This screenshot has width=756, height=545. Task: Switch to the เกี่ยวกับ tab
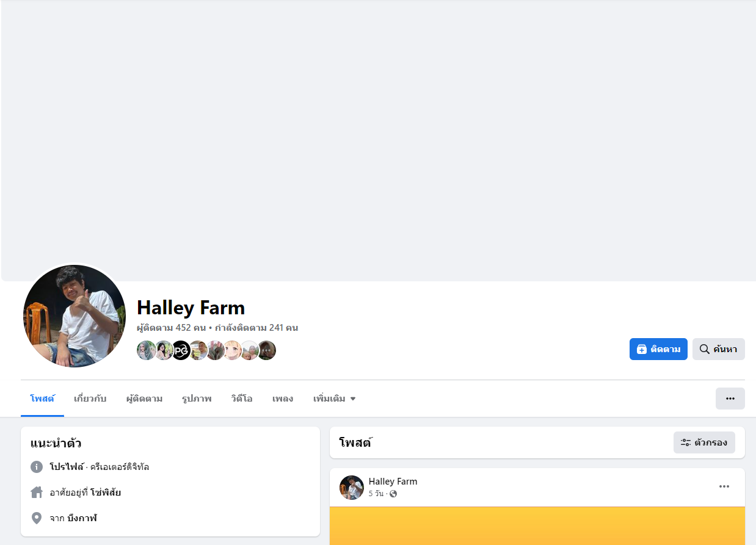pyautogui.click(x=90, y=399)
